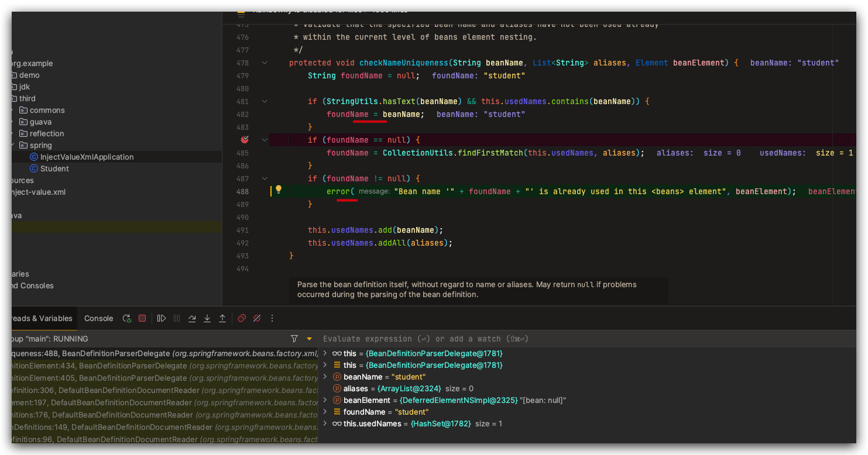Stop the running debug session
The image size is (868, 455).
pos(142,318)
